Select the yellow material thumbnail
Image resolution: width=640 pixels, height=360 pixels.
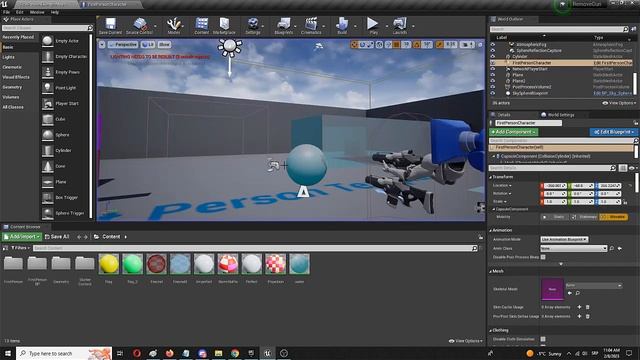[x=109, y=264]
